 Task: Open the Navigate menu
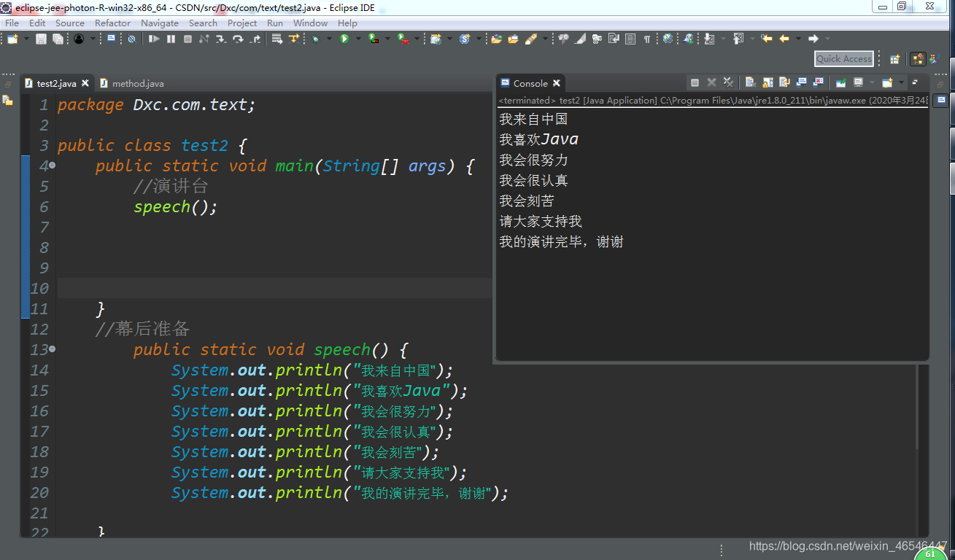[x=160, y=23]
